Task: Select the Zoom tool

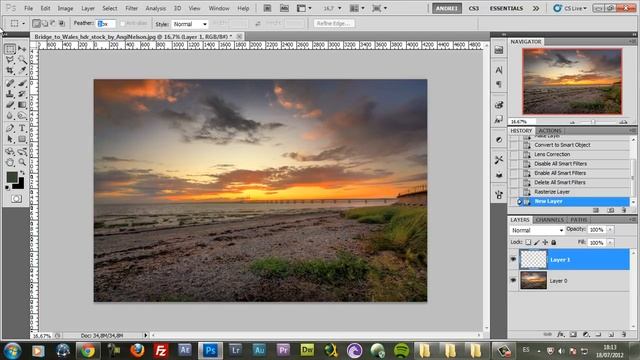Action: coord(22,162)
